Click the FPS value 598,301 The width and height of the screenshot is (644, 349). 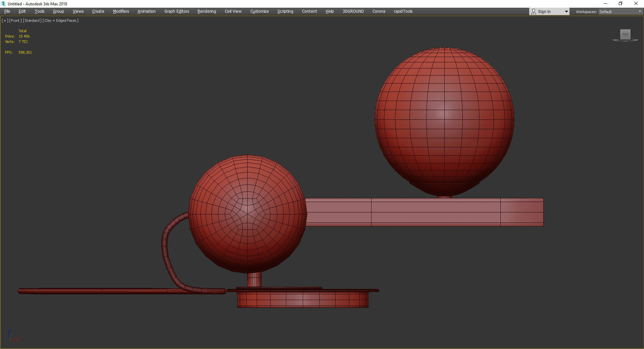(25, 52)
